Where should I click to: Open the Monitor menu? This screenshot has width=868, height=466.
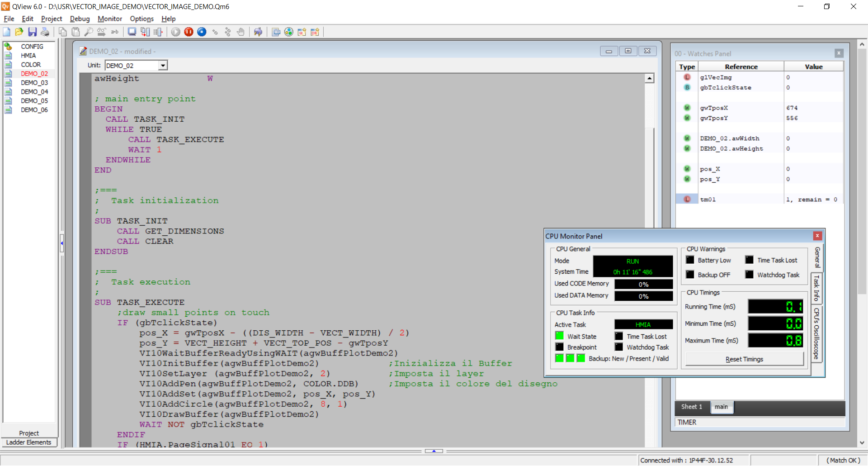(109, 19)
